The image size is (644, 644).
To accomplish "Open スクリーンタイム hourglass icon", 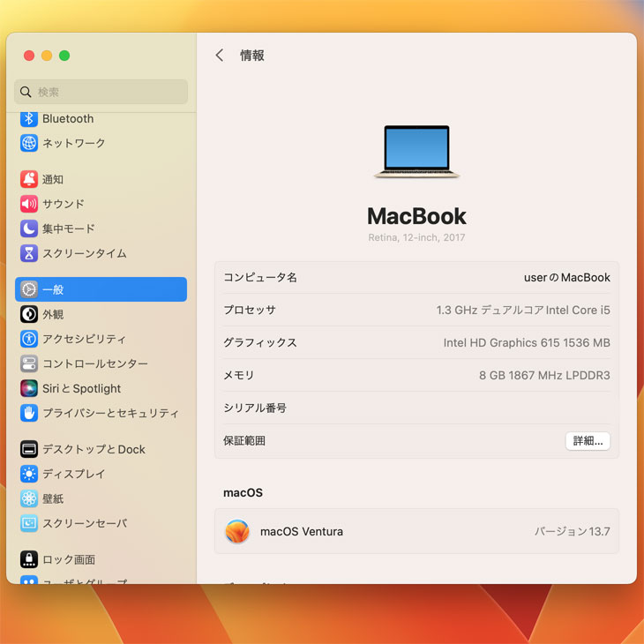I will point(29,253).
